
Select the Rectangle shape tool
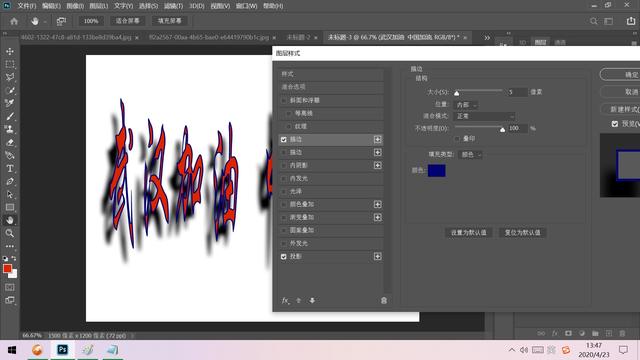click(10, 207)
